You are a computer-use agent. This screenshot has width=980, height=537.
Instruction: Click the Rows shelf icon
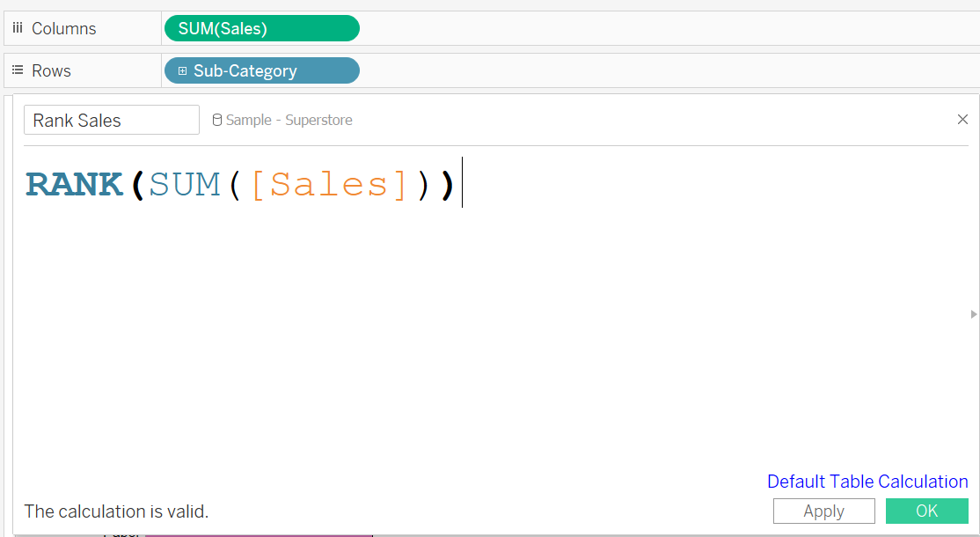pos(18,70)
